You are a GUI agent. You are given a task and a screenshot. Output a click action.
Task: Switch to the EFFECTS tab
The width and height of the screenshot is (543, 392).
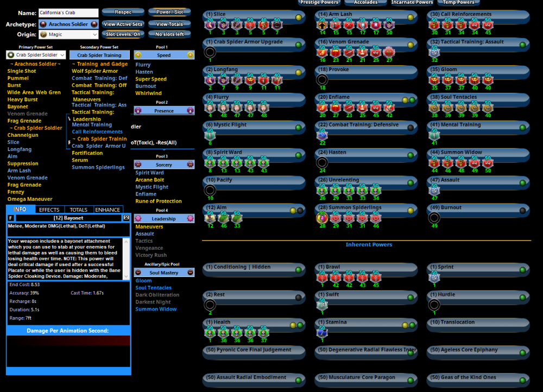(49, 210)
